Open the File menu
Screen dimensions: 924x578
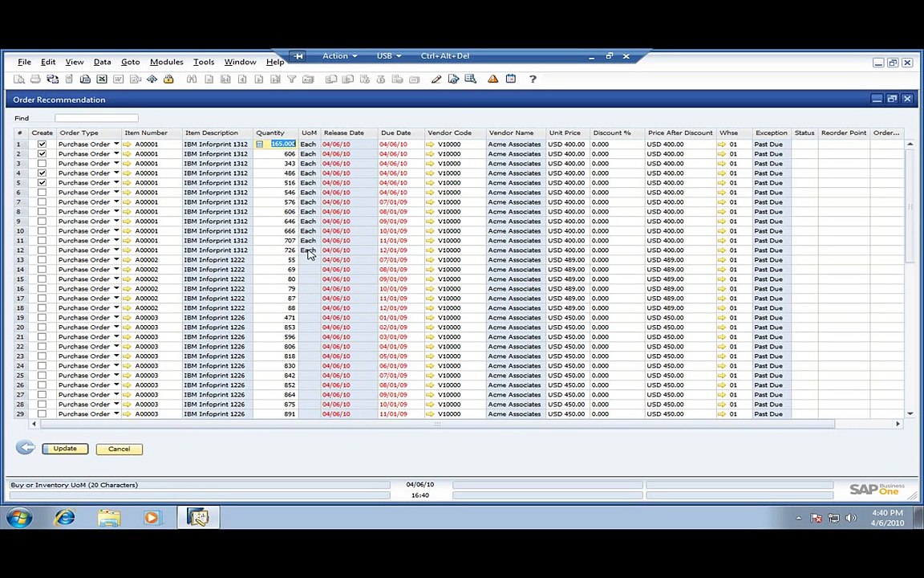pos(24,62)
